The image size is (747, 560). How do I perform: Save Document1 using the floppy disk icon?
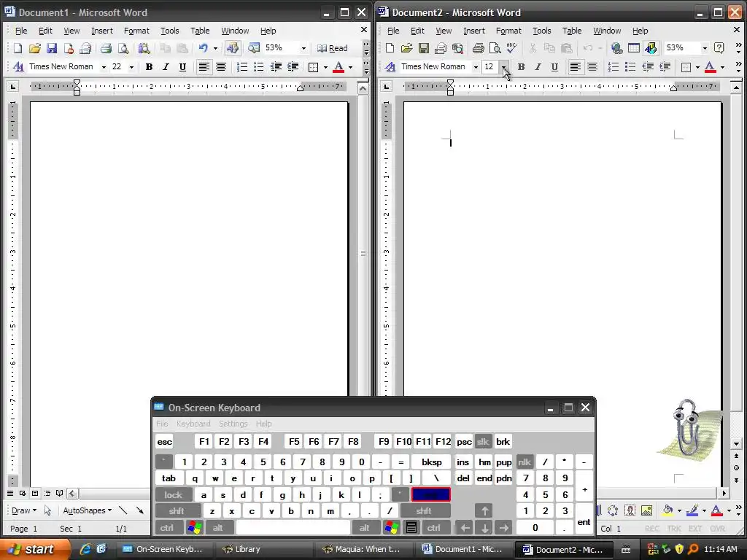click(x=52, y=48)
